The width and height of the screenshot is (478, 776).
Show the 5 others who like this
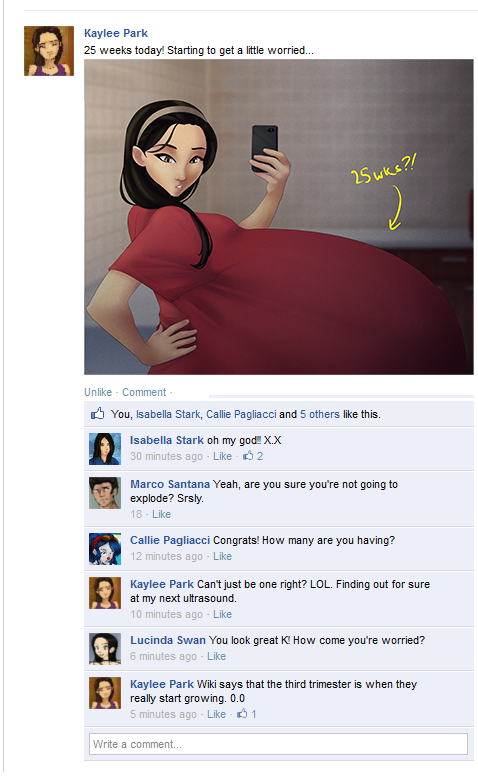click(320, 414)
